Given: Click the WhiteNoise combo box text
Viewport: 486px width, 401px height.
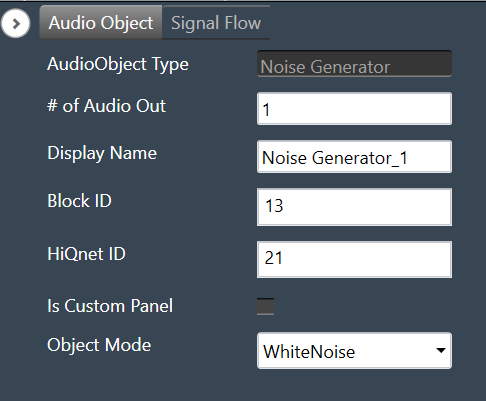Looking at the screenshot, I should [x=309, y=352].
